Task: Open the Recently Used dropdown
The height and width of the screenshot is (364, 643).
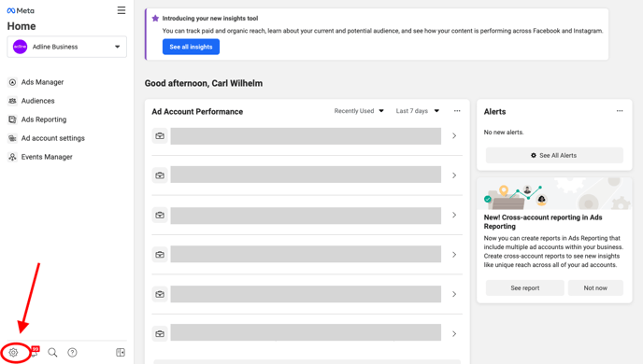Action: [359, 111]
